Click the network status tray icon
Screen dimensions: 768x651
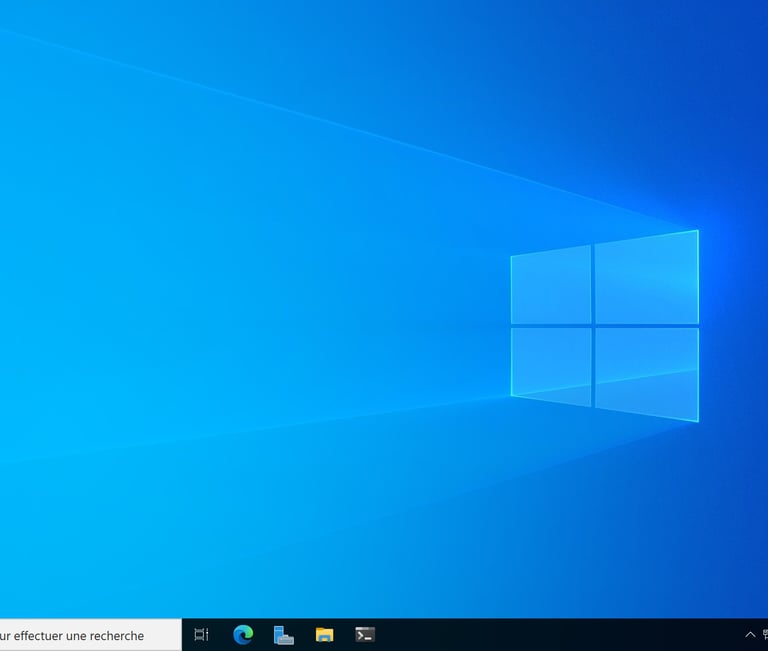[x=765, y=635]
